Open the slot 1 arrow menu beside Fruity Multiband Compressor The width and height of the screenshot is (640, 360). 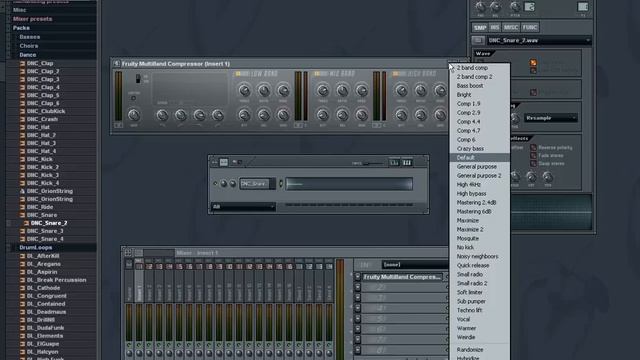(358, 277)
